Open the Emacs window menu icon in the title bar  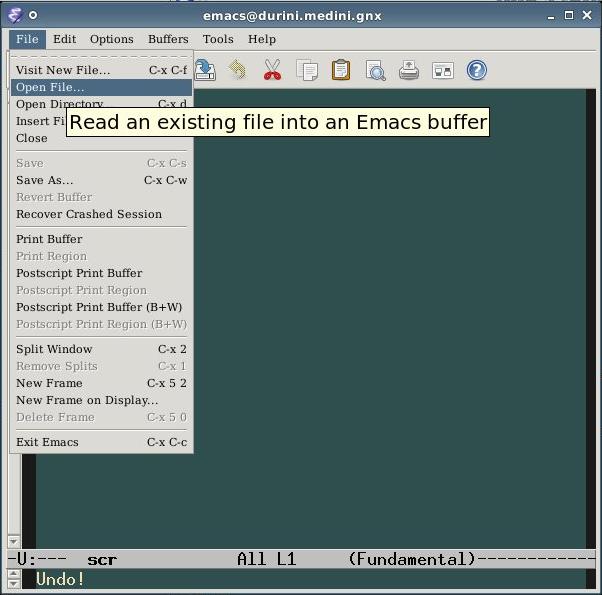[15, 15]
